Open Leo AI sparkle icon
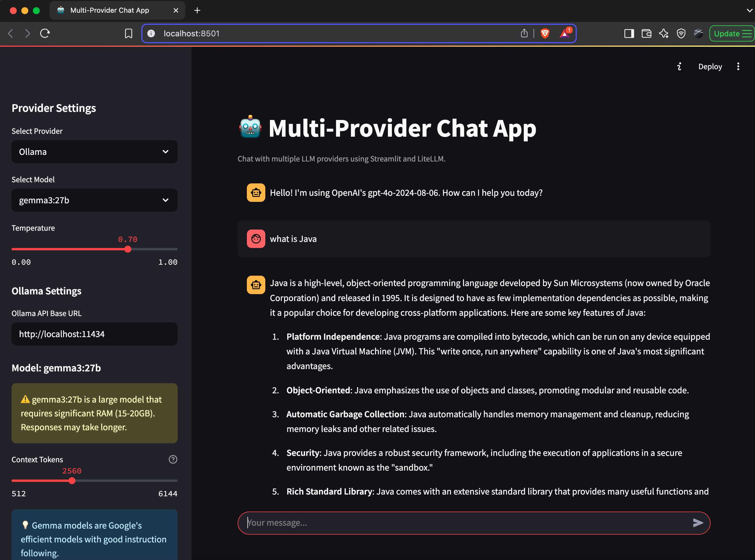 (x=664, y=33)
